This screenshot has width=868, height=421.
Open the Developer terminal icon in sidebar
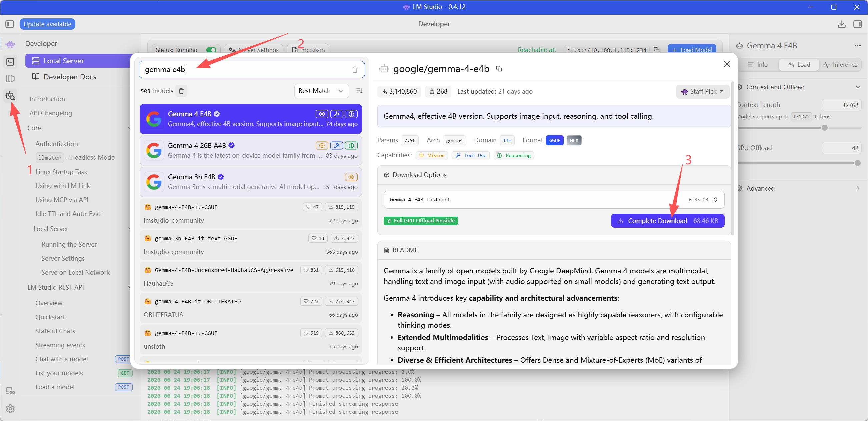(x=10, y=62)
